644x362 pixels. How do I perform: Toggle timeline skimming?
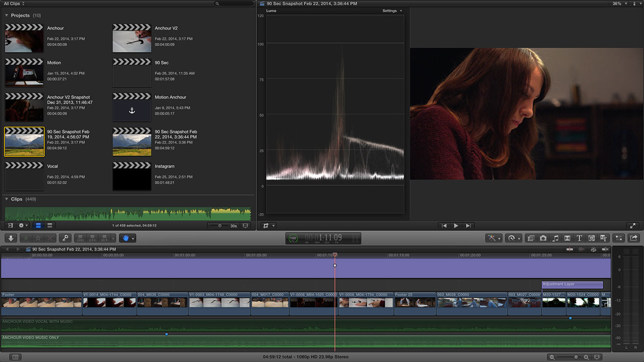(x=569, y=249)
